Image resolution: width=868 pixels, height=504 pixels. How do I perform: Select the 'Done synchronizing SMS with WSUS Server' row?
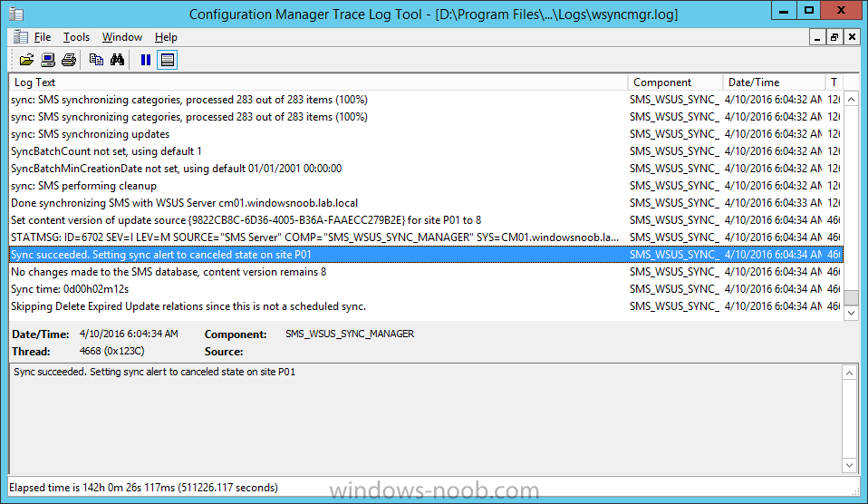click(426, 203)
